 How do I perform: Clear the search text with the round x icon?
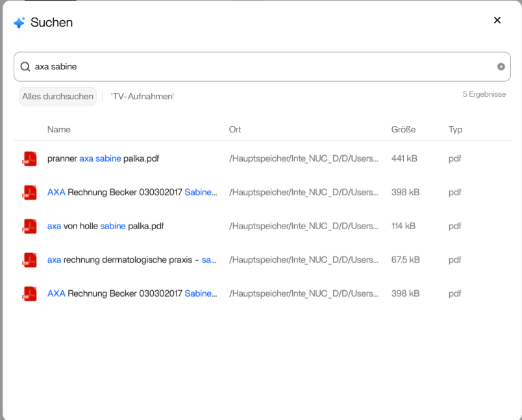pyautogui.click(x=501, y=67)
